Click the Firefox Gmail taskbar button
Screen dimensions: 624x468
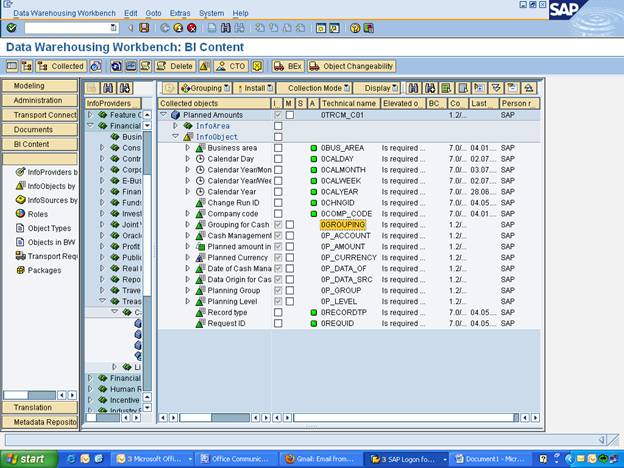(x=320, y=459)
